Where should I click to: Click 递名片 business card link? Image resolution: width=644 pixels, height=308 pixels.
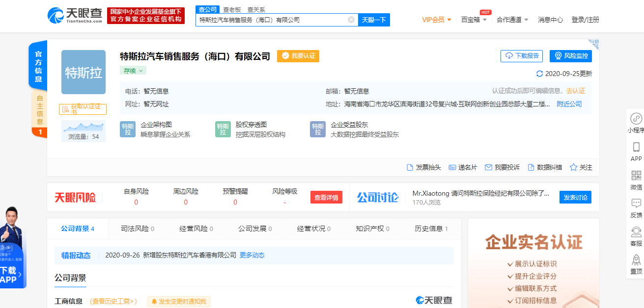coord(463,167)
